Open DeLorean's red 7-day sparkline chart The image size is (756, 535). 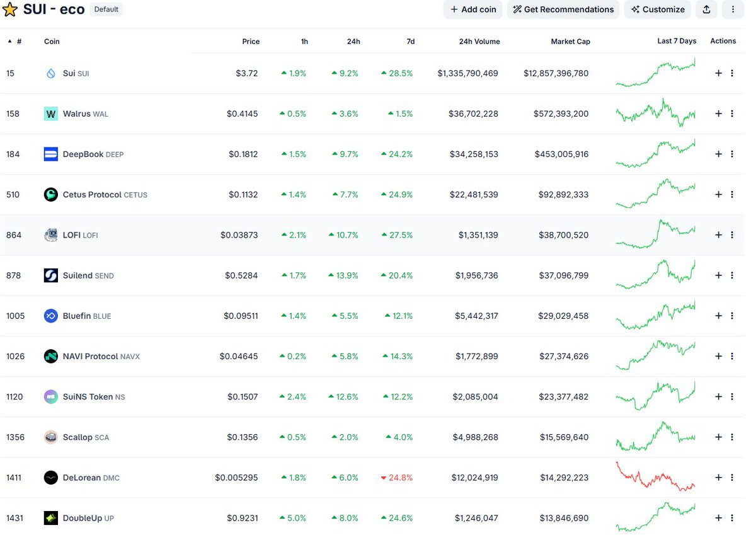pos(656,477)
